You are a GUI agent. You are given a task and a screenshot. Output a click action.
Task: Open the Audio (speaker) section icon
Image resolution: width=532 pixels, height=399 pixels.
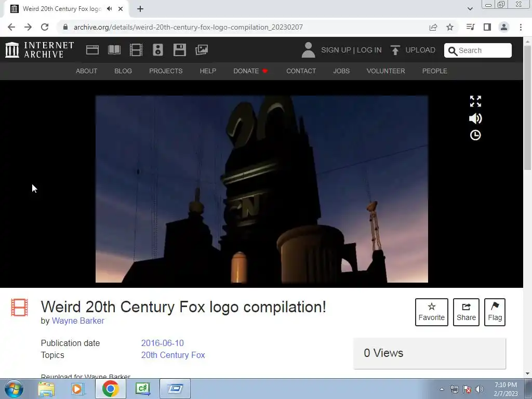(158, 50)
